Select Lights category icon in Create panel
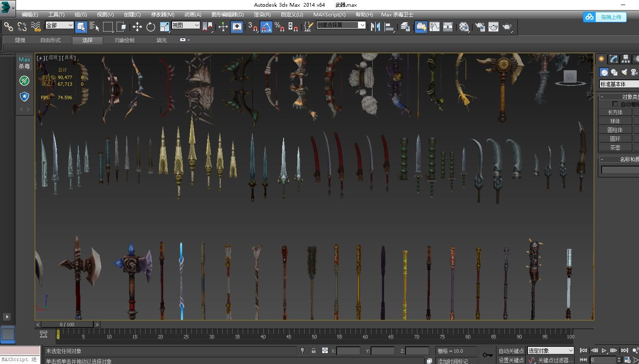The height and width of the screenshot is (364, 639). [x=624, y=72]
